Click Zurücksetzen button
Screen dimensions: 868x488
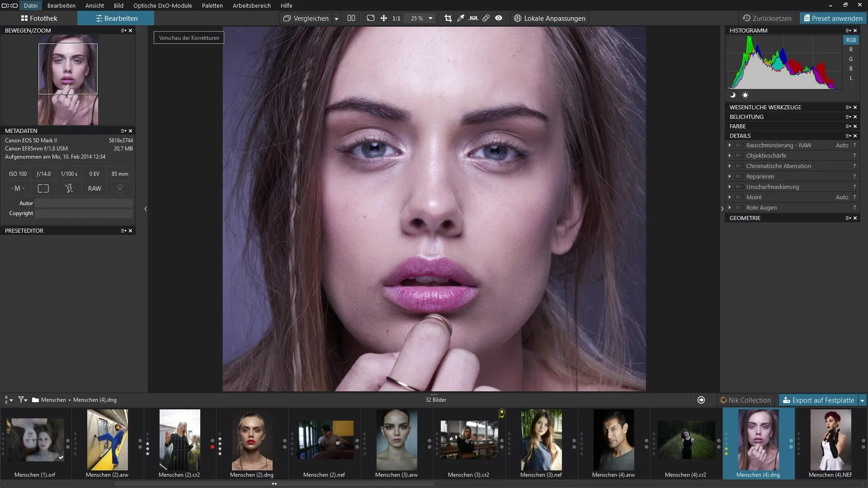click(767, 18)
